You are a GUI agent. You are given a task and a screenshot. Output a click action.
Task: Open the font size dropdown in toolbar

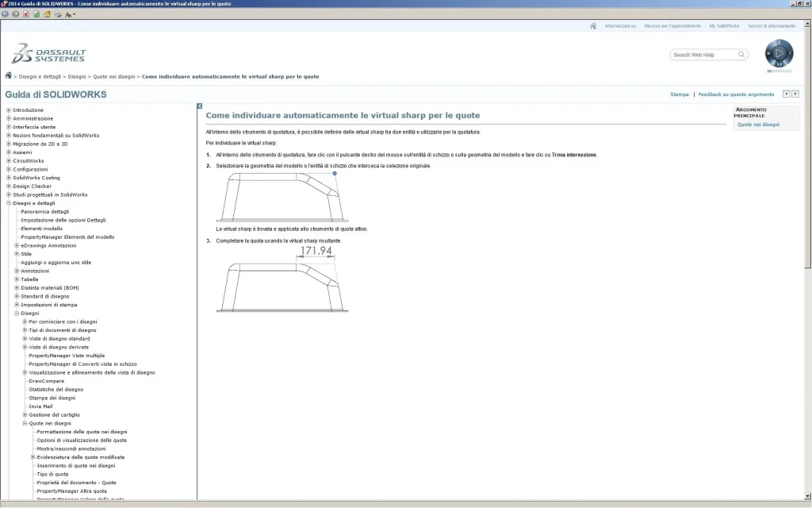click(x=69, y=14)
